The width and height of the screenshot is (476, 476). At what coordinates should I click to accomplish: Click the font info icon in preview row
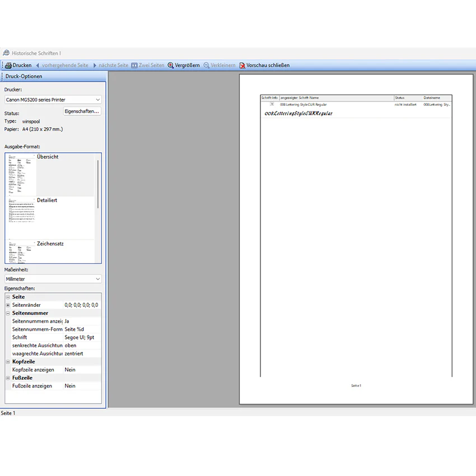point(272,104)
